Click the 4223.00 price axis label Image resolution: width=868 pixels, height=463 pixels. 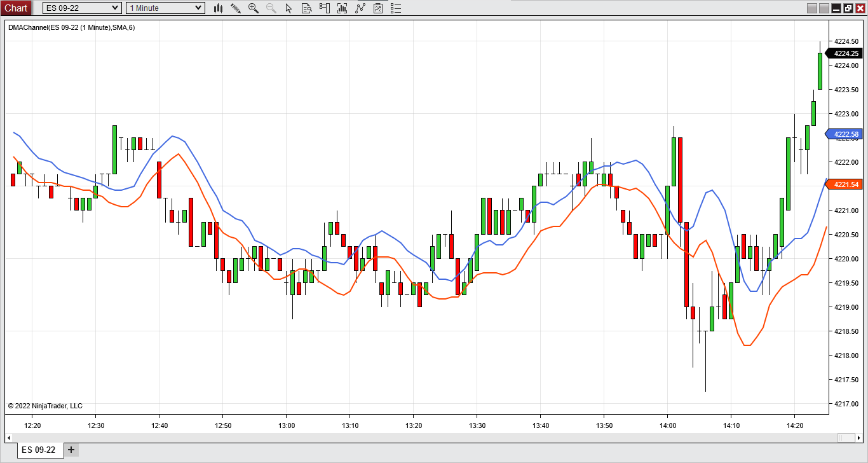pyautogui.click(x=846, y=114)
